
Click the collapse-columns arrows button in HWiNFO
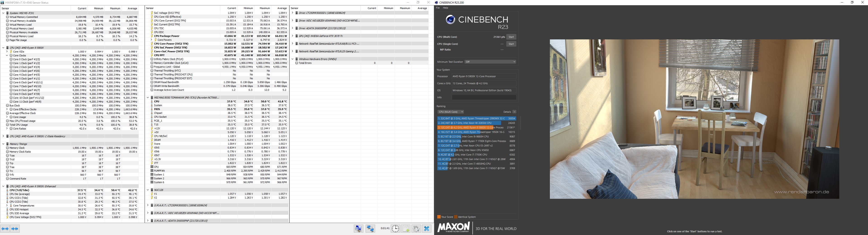pyautogui.click(x=15, y=229)
